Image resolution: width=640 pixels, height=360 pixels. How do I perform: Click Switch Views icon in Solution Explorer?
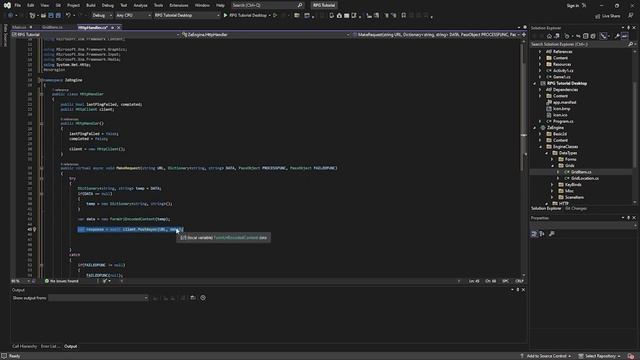[x=557, y=36]
